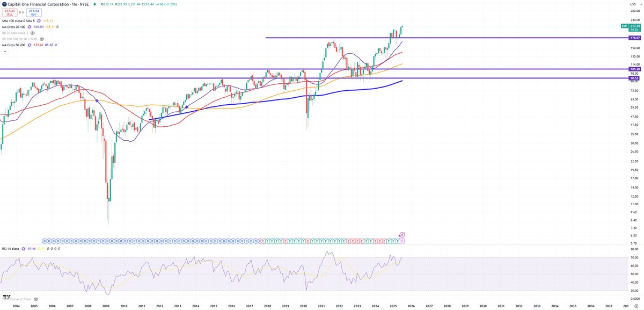Click the Capital One symbol logo icon
The width and height of the screenshot is (644, 310).
coord(4,4)
